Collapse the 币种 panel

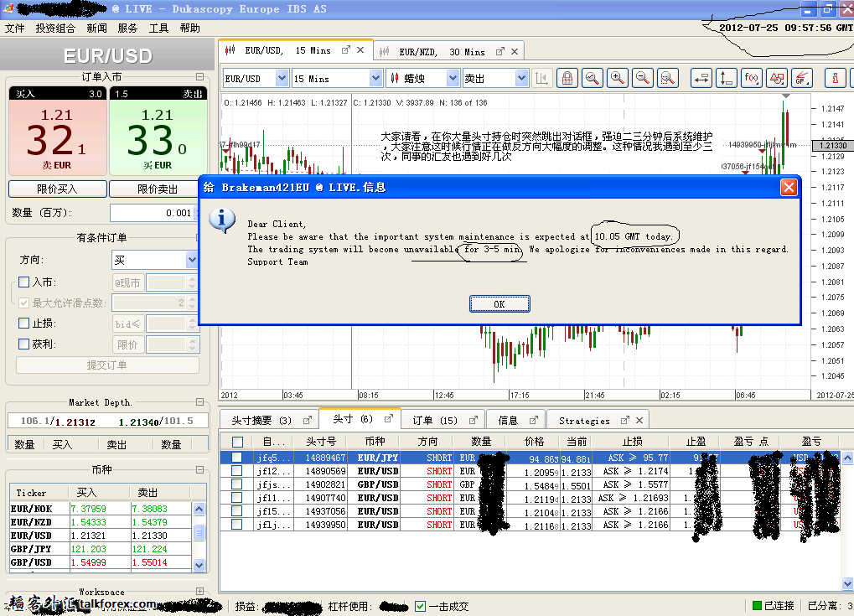pyautogui.click(x=200, y=469)
